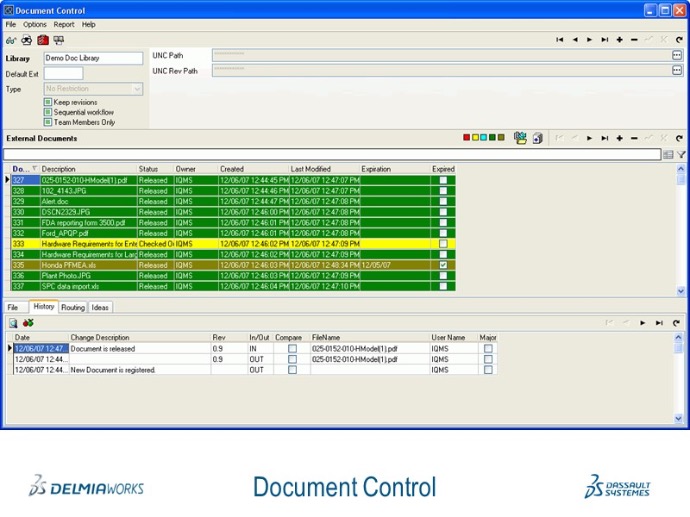Click the Default Ext input field
This screenshot has width=690, height=517.
pyautogui.click(x=63, y=74)
